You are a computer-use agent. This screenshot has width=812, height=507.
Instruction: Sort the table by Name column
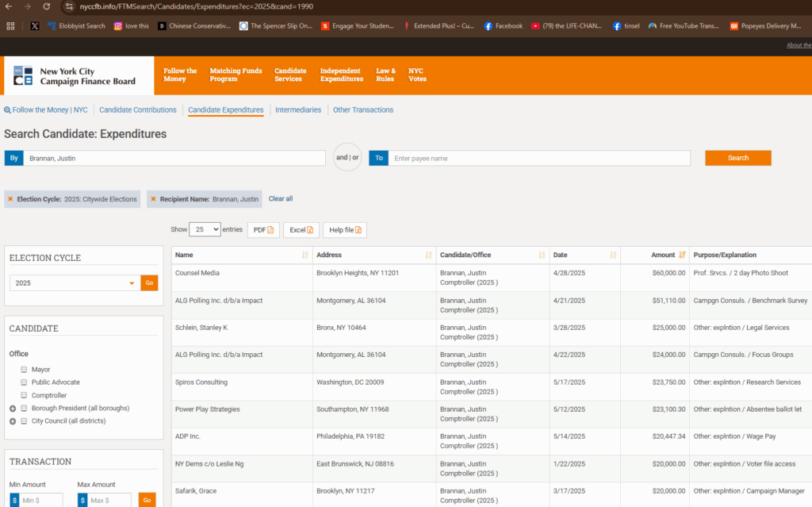click(305, 255)
